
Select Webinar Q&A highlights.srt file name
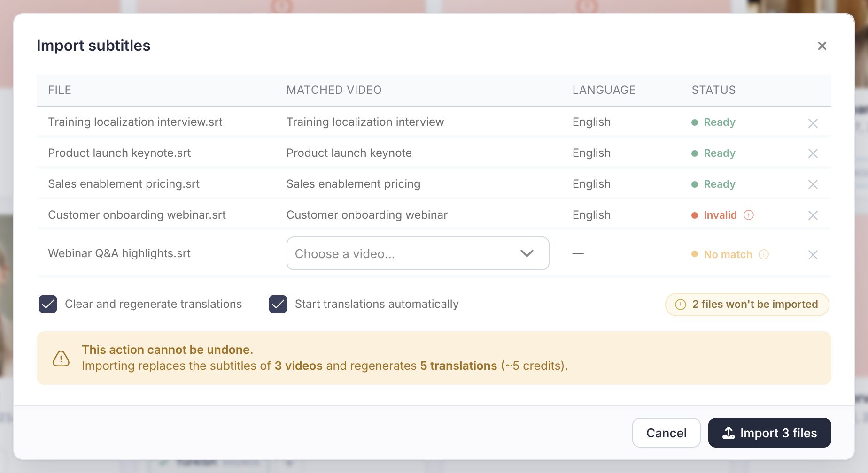pyautogui.click(x=119, y=253)
